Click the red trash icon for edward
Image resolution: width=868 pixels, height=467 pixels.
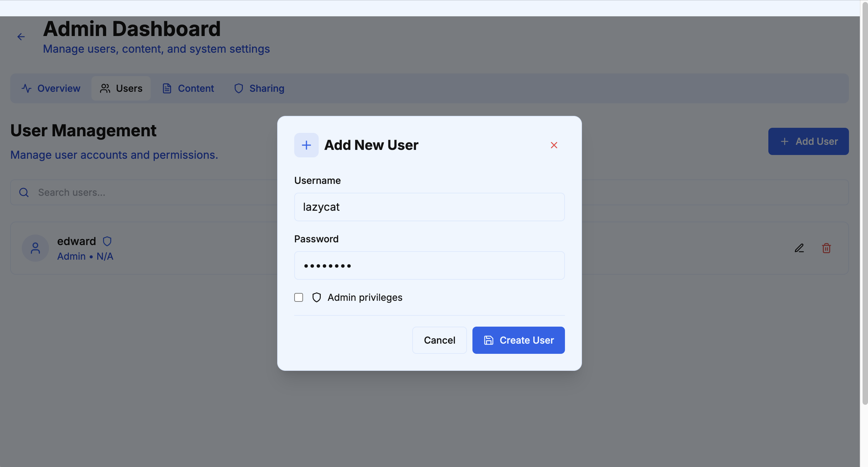point(827,248)
